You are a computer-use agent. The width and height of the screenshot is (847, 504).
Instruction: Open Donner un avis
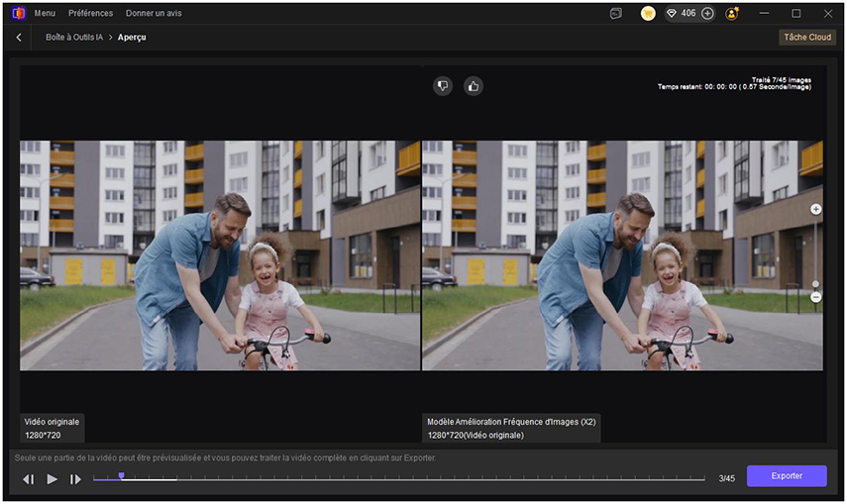154,14
